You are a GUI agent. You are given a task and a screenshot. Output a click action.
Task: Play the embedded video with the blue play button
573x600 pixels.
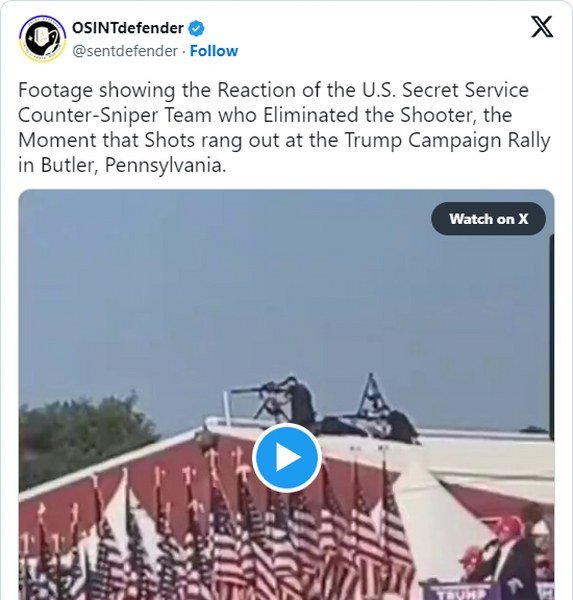pos(287,457)
